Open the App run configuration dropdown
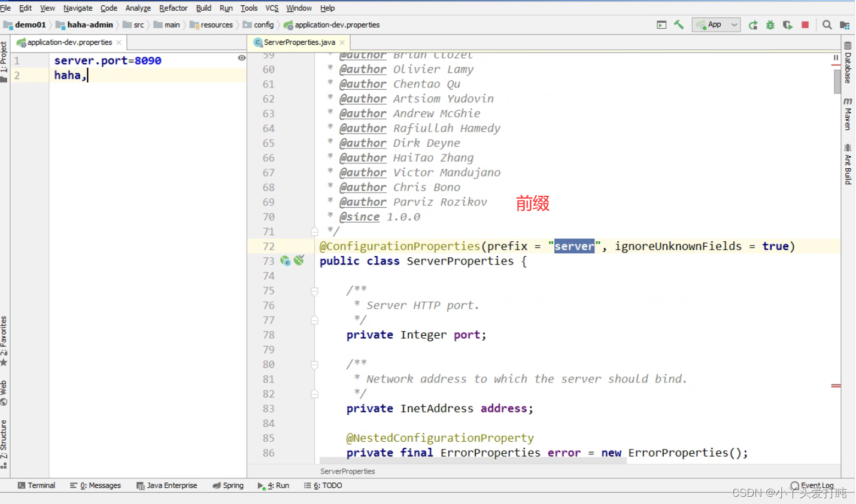856x504 pixels. [717, 25]
